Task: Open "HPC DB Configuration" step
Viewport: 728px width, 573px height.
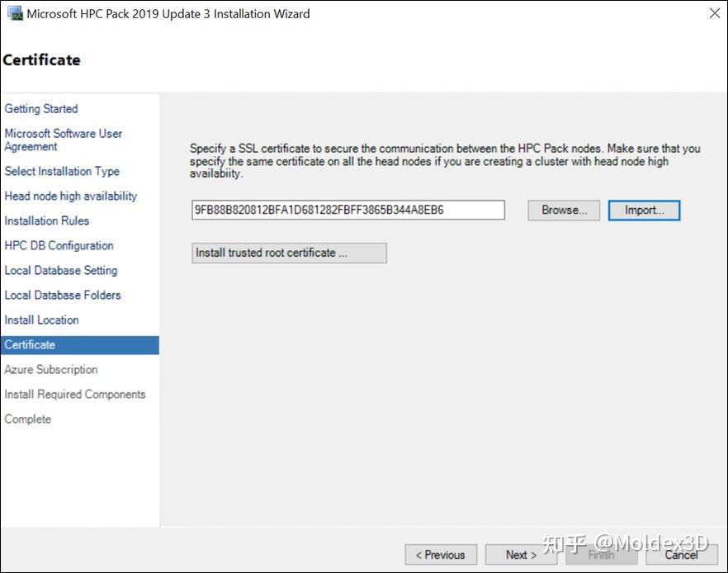Action: (59, 245)
